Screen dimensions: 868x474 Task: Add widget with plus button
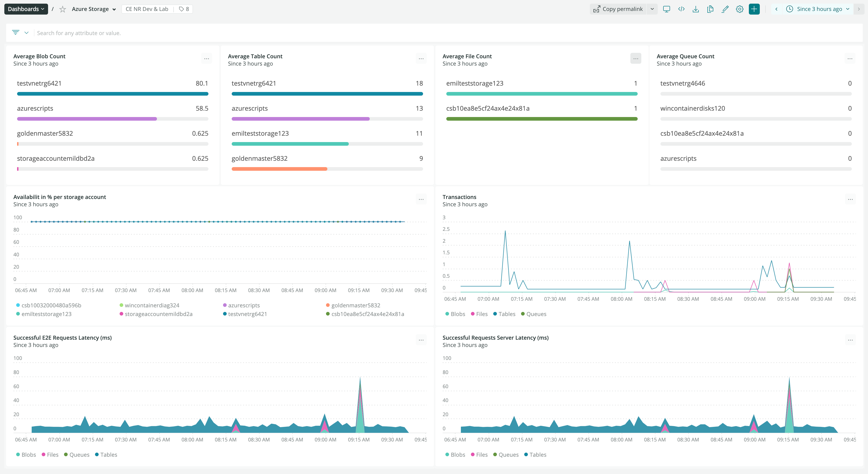[754, 9]
